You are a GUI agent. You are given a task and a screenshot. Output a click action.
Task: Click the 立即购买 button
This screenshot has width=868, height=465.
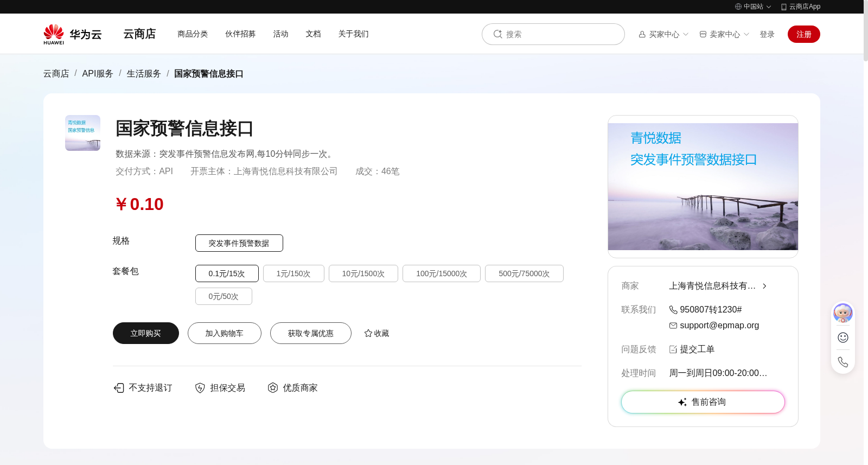click(x=146, y=333)
